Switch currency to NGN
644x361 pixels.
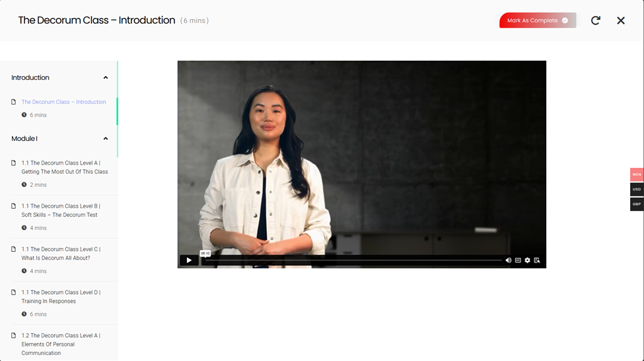pyautogui.click(x=637, y=175)
